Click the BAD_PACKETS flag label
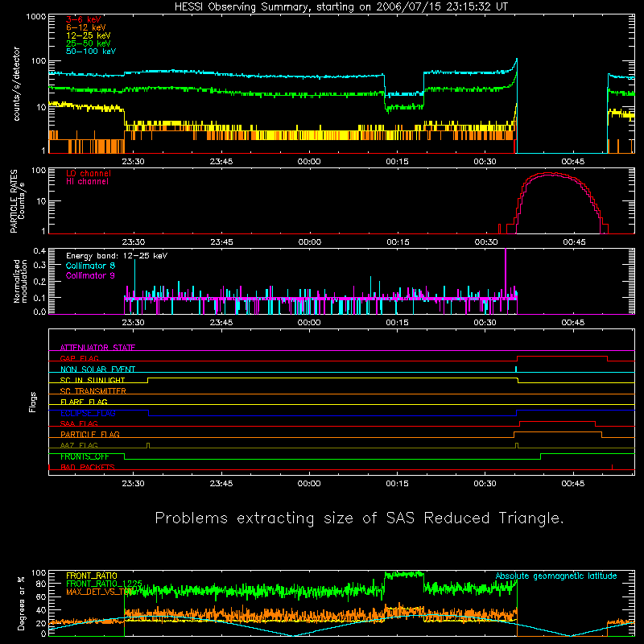 [x=88, y=467]
